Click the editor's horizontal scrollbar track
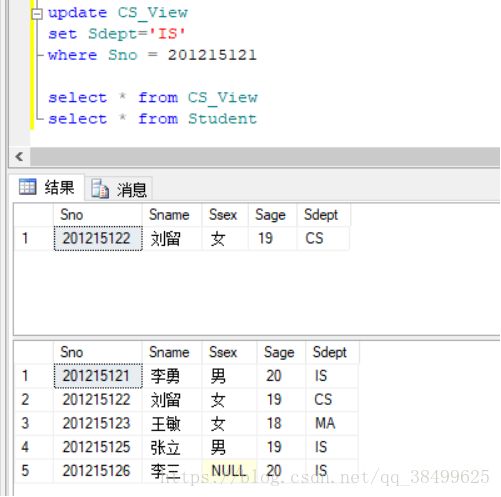501x497 pixels. click(x=265, y=156)
